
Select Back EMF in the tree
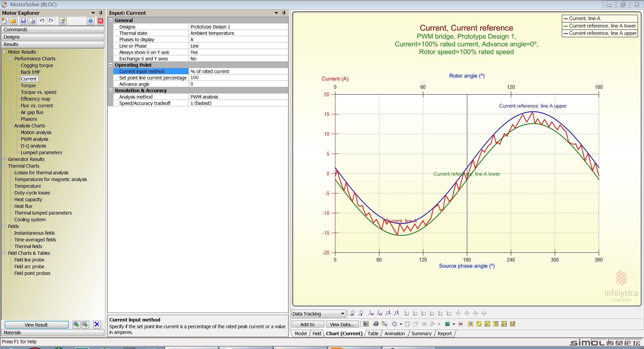31,72
